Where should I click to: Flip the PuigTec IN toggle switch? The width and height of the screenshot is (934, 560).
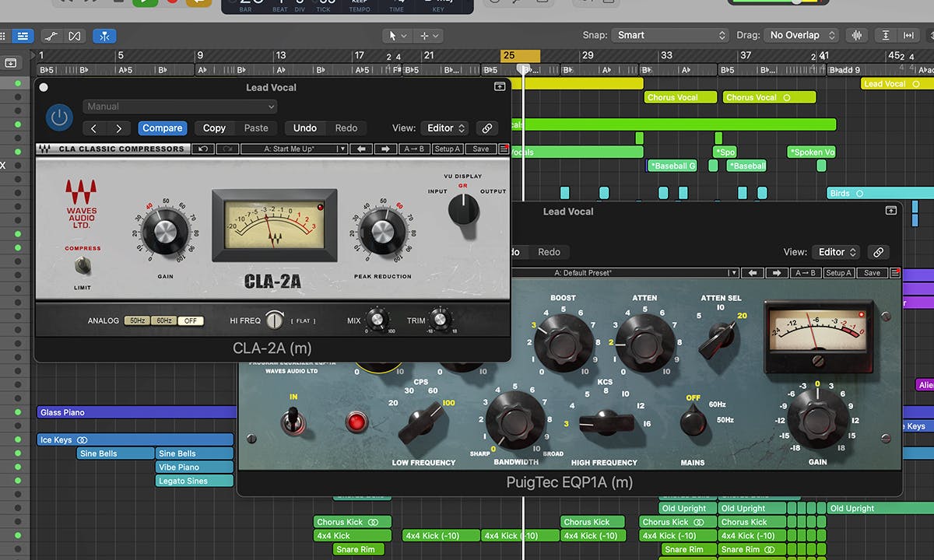tap(293, 420)
